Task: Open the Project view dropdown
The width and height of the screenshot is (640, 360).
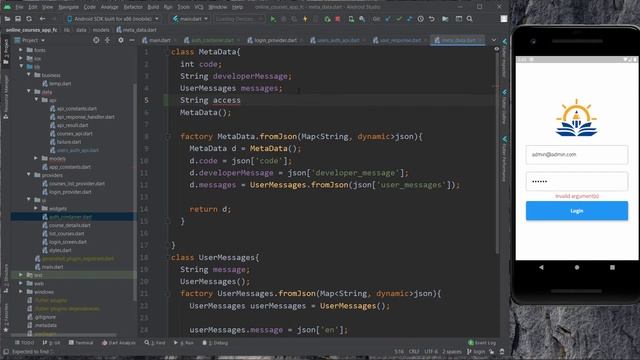Action: pyautogui.click(x=29, y=40)
